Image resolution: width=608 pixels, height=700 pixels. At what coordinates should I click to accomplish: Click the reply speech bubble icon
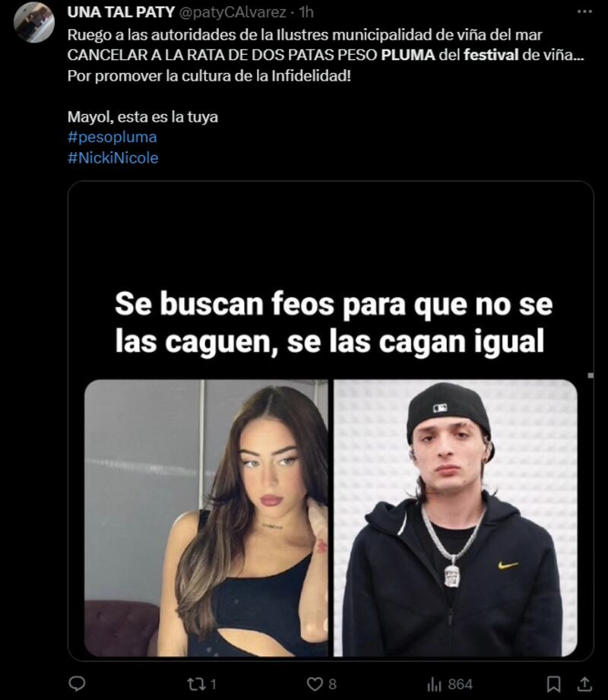pyautogui.click(x=77, y=683)
